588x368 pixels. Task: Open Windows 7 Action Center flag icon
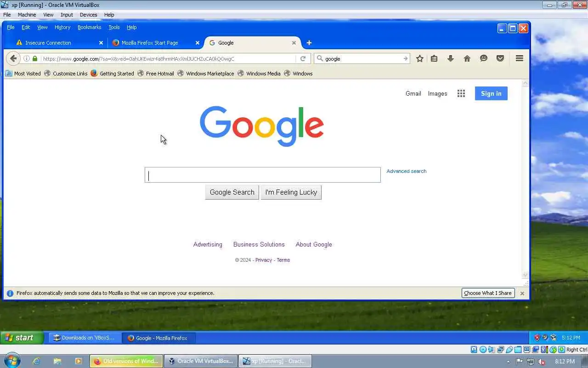pos(519,362)
